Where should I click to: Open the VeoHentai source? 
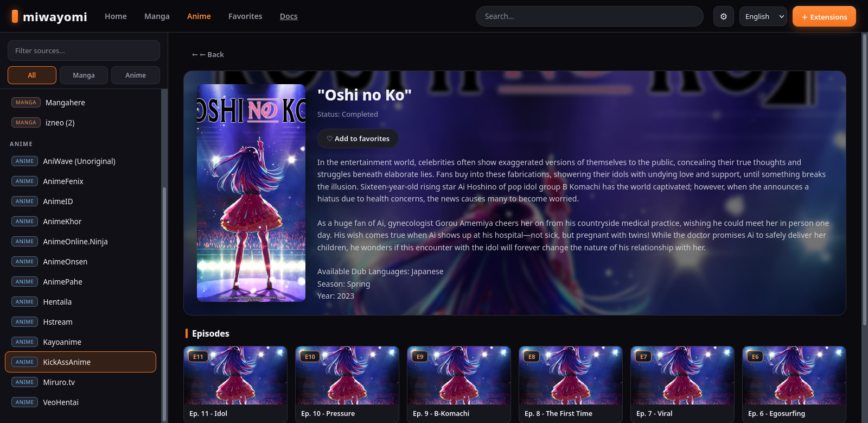81,402
